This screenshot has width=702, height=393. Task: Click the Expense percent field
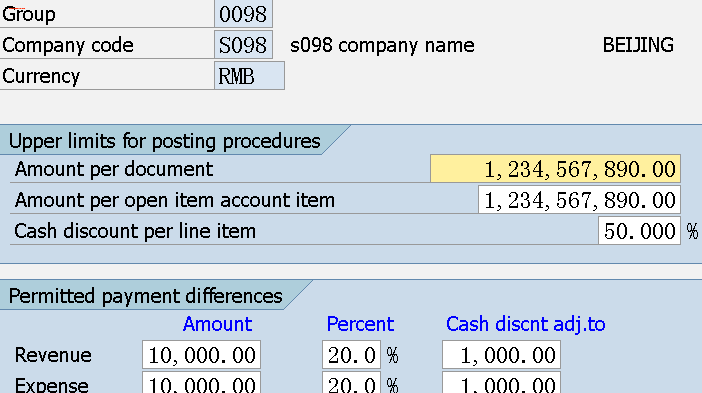tap(351, 383)
